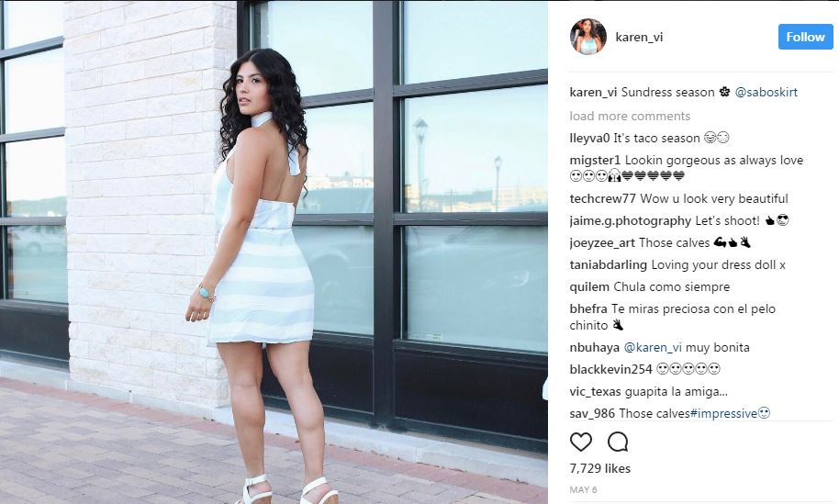Open jaime.g.photography profile from comments

point(631,220)
